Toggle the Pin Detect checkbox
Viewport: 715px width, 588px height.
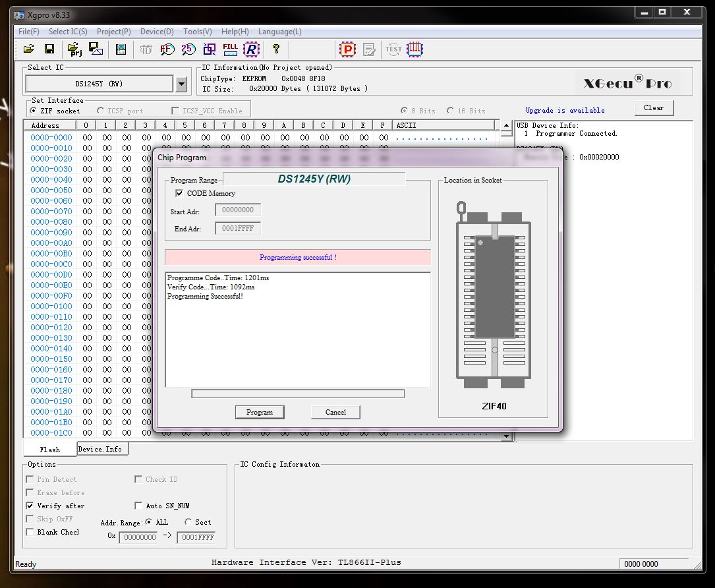pos(30,479)
